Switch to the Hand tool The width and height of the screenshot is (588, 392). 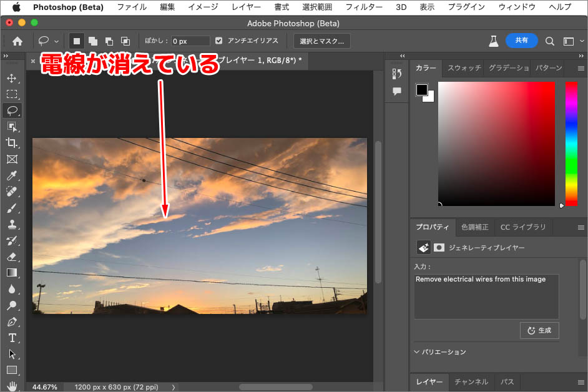[x=12, y=386]
